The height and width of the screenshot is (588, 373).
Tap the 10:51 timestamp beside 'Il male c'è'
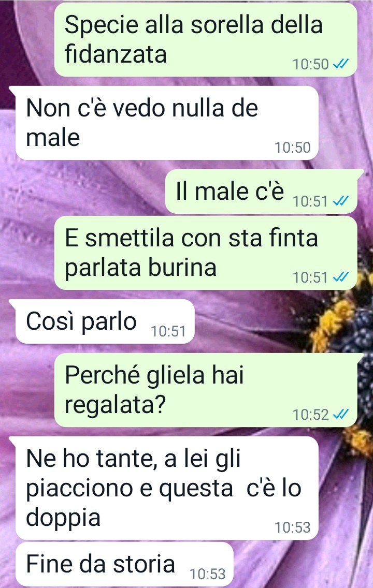[x=311, y=201]
